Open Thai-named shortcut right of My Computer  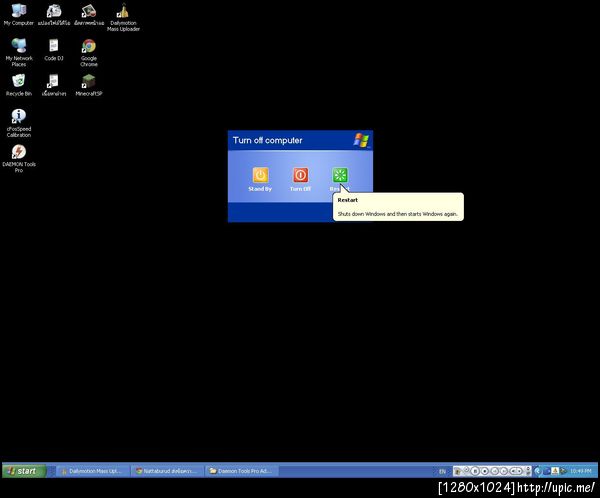click(54, 15)
